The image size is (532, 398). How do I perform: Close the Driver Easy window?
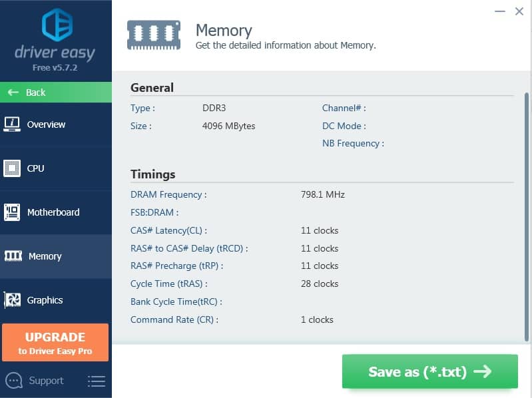(x=519, y=11)
